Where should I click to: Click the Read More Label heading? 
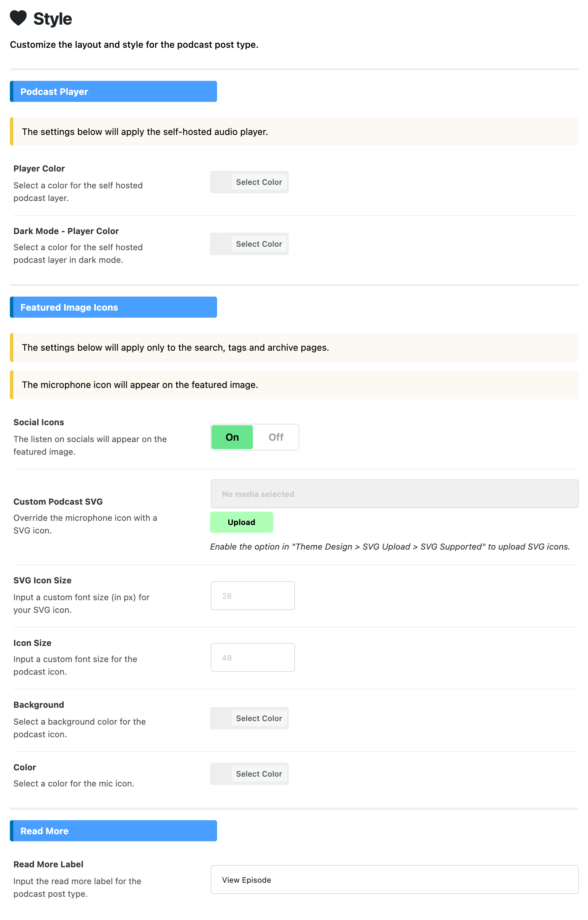48,864
